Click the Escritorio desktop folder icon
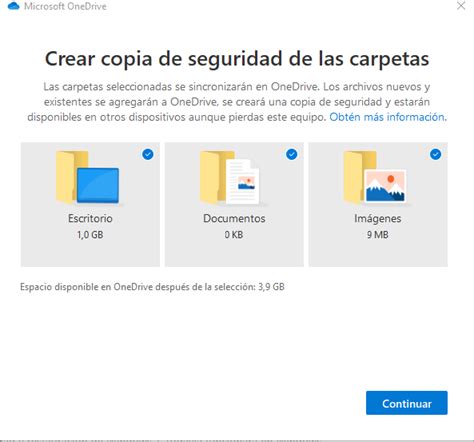 pos(87,177)
